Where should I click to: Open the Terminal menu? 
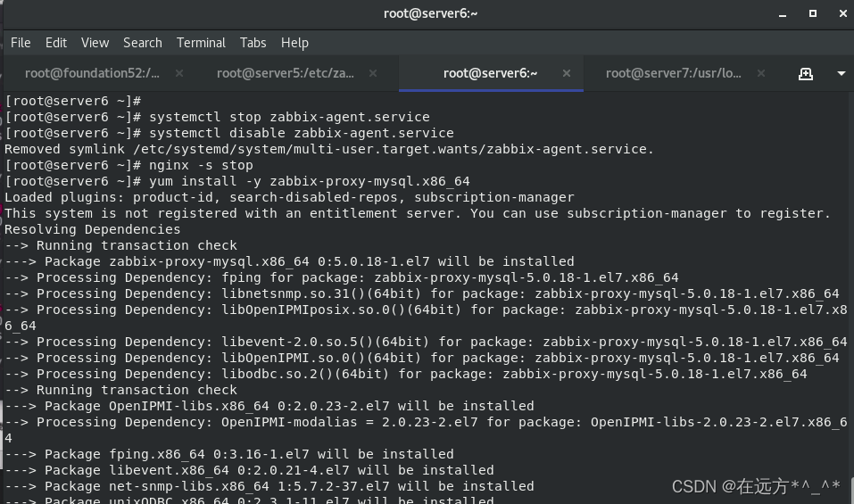coord(201,43)
